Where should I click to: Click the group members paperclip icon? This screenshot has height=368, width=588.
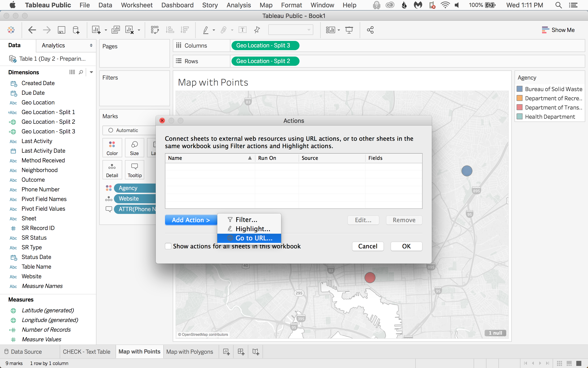point(223,30)
